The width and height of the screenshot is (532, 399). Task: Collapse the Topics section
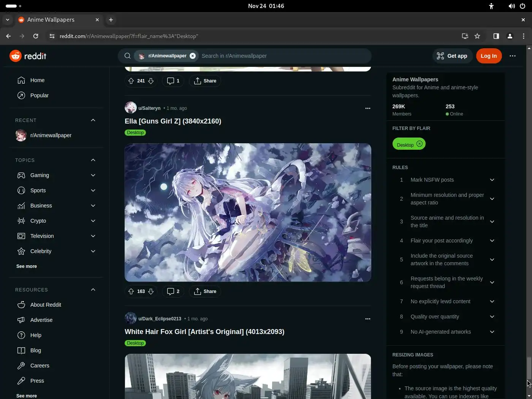point(93,160)
